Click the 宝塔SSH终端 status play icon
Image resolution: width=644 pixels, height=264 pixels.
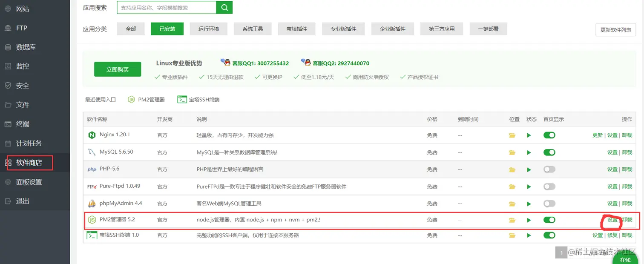(x=529, y=235)
